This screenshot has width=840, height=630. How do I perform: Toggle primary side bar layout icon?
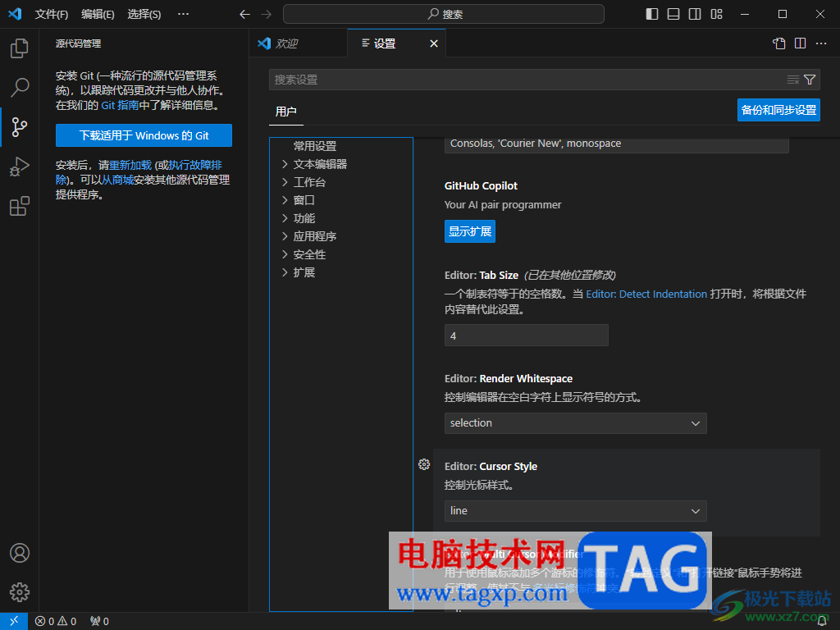[652, 14]
